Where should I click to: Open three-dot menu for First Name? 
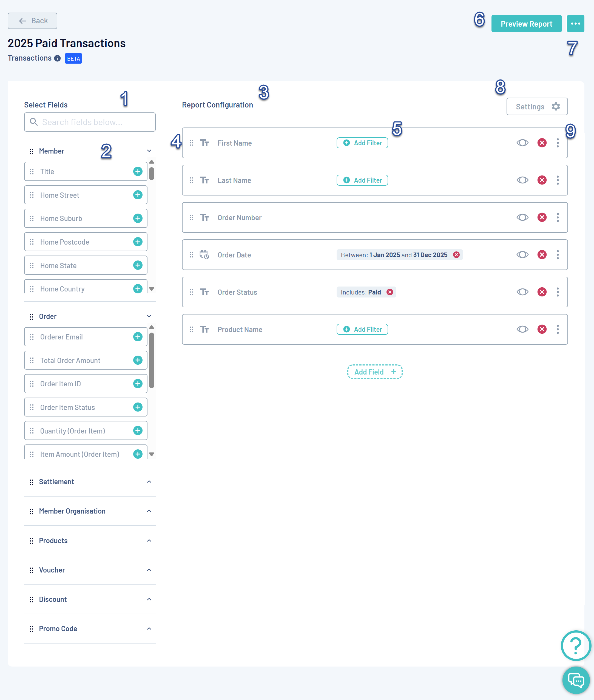pyautogui.click(x=558, y=143)
